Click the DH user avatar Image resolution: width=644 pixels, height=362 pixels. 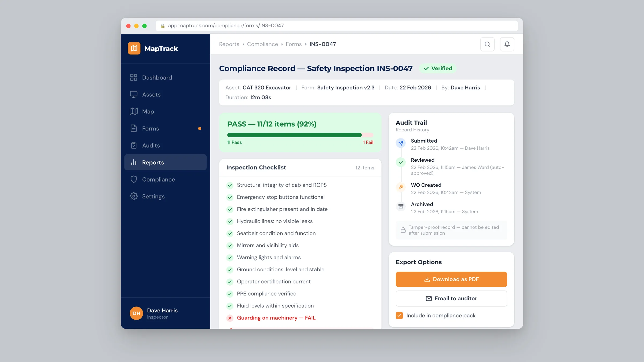136,313
